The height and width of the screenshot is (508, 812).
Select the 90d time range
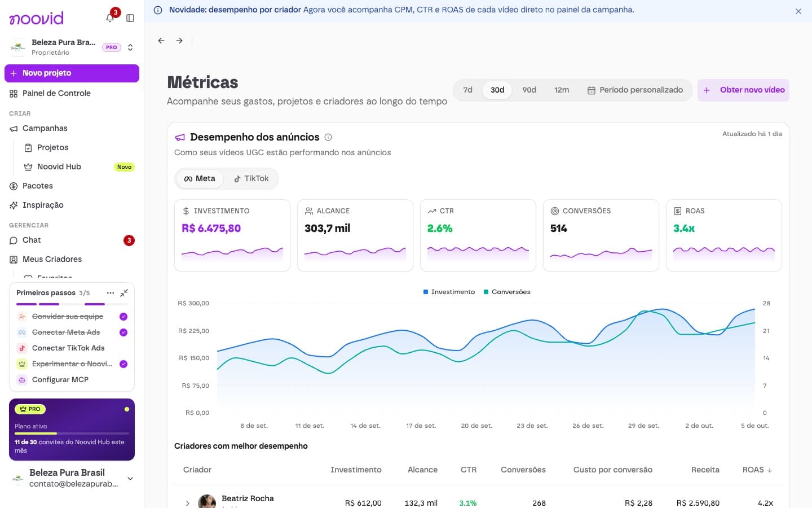click(x=529, y=90)
